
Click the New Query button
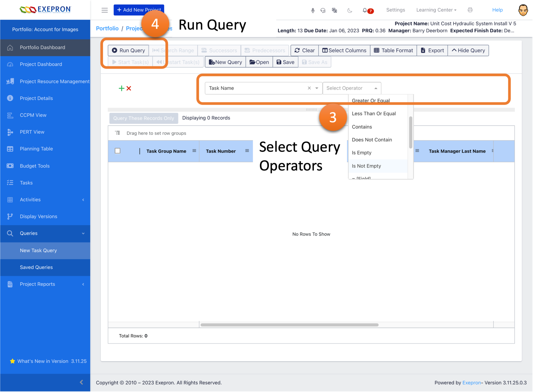pos(225,62)
